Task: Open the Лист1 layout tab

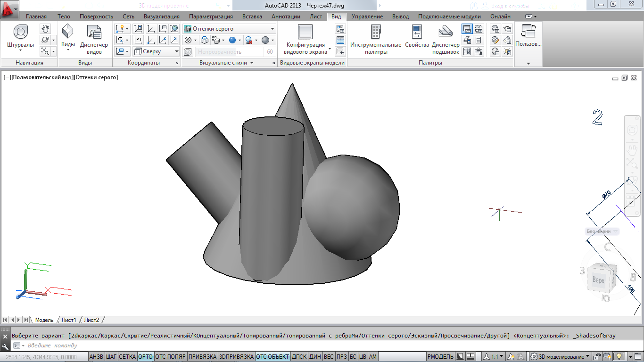Action: (69, 320)
